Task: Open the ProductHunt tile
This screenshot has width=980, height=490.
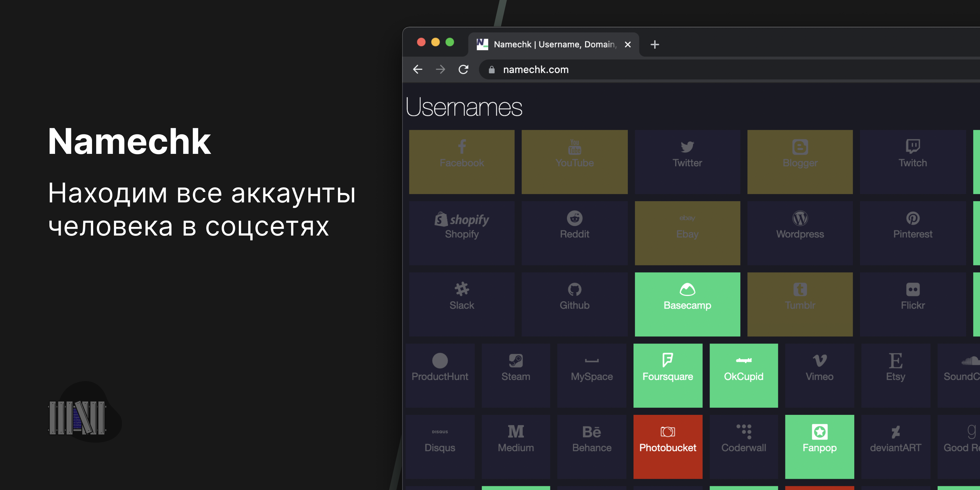Action: click(x=440, y=375)
